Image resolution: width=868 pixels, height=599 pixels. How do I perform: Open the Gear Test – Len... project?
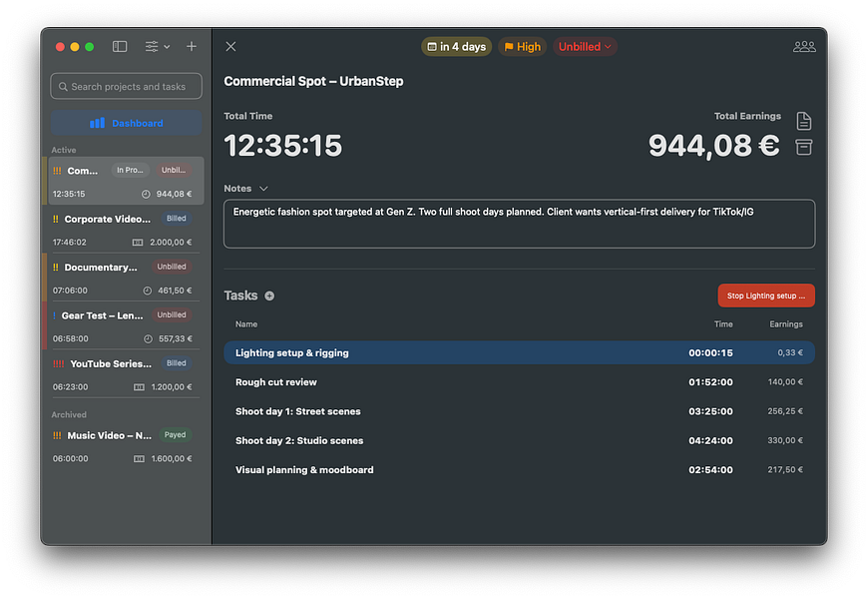tap(127, 326)
